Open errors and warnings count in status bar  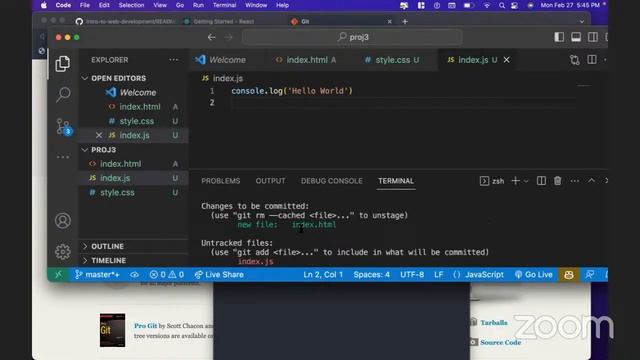coord(167,275)
